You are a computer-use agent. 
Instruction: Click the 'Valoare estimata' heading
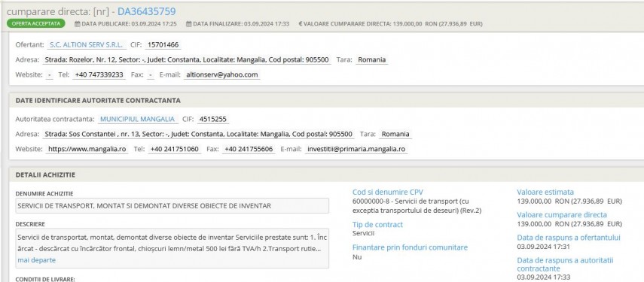(545, 192)
